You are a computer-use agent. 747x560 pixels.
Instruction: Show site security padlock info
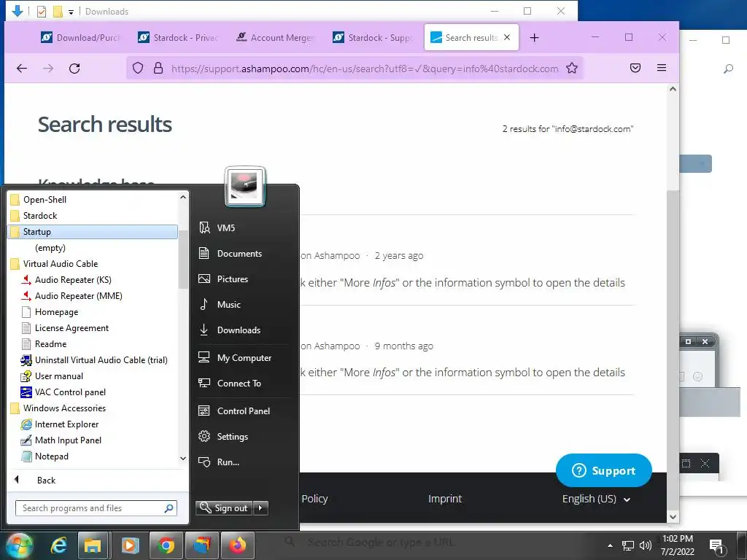click(x=158, y=69)
